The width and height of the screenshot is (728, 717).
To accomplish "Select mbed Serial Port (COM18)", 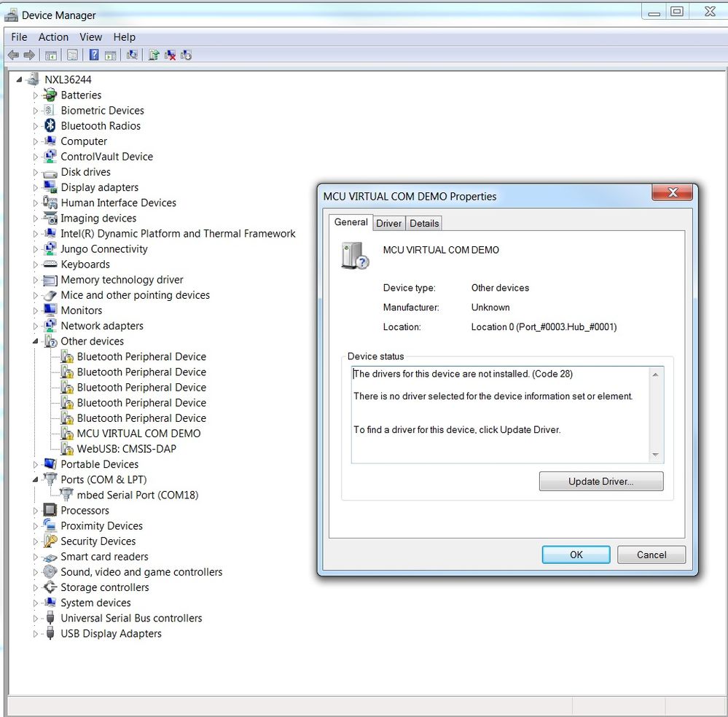I will tap(138, 495).
